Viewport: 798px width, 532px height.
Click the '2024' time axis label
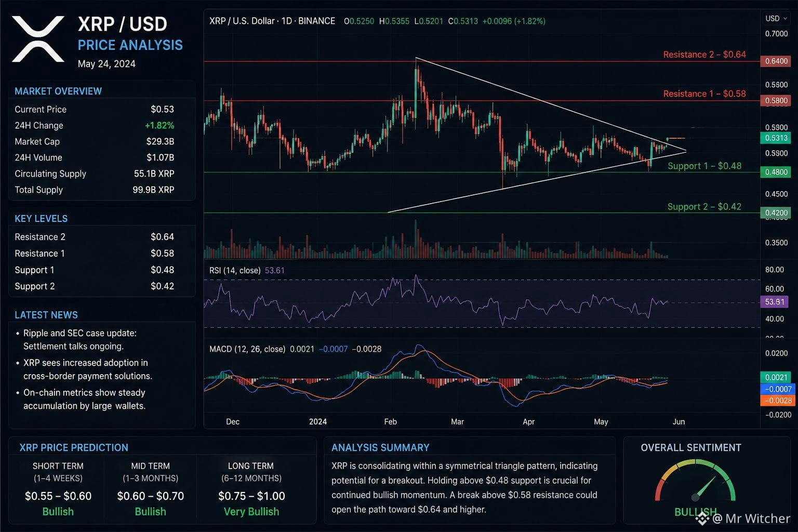click(x=318, y=422)
